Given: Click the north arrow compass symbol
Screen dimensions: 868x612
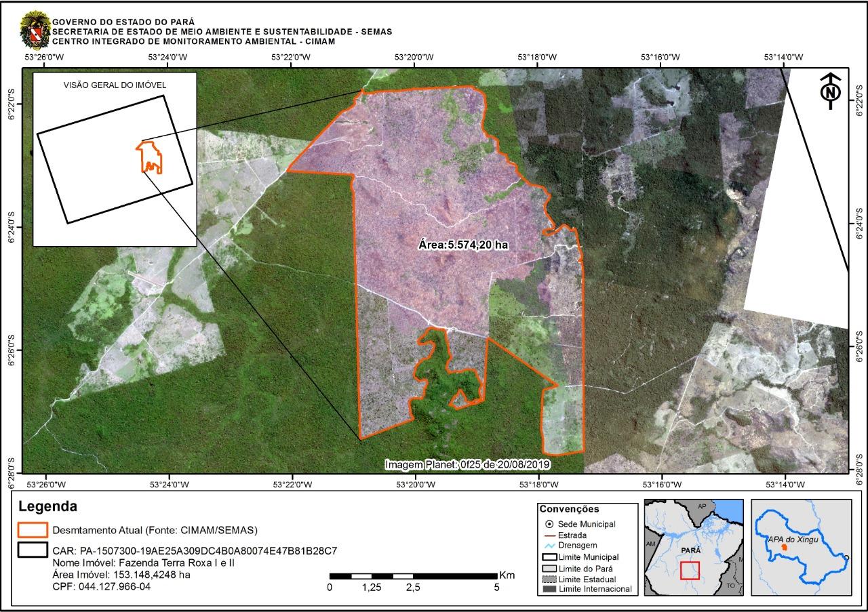Looking at the screenshot, I should click(x=829, y=91).
